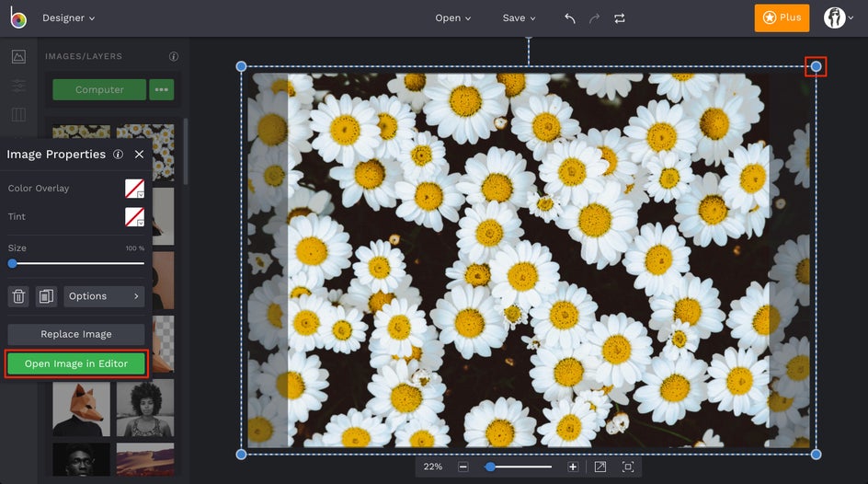Click the Replace Image button
Image resolution: width=868 pixels, height=484 pixels.
tap(76, 334)
